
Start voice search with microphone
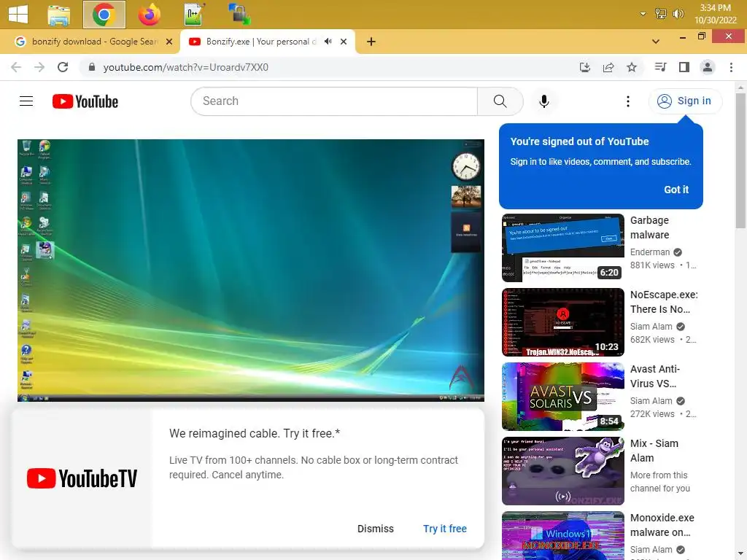click(x=544, y=101)
